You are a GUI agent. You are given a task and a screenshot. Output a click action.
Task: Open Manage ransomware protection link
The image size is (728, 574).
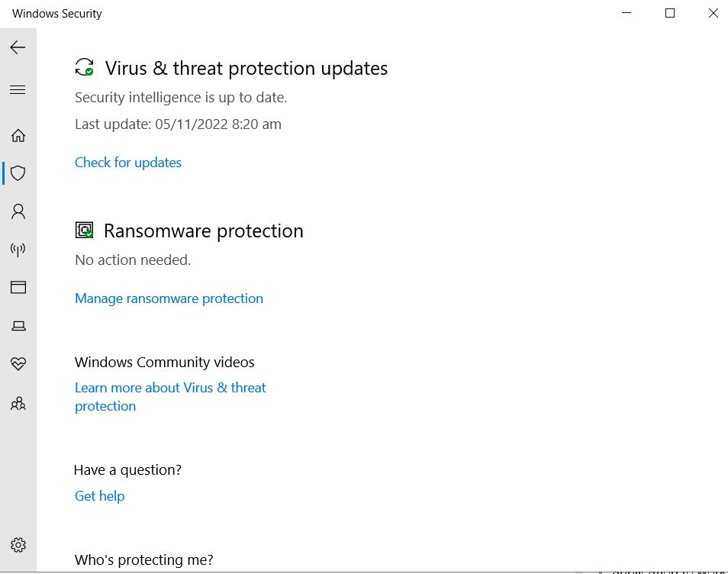[x=169, y=298]
